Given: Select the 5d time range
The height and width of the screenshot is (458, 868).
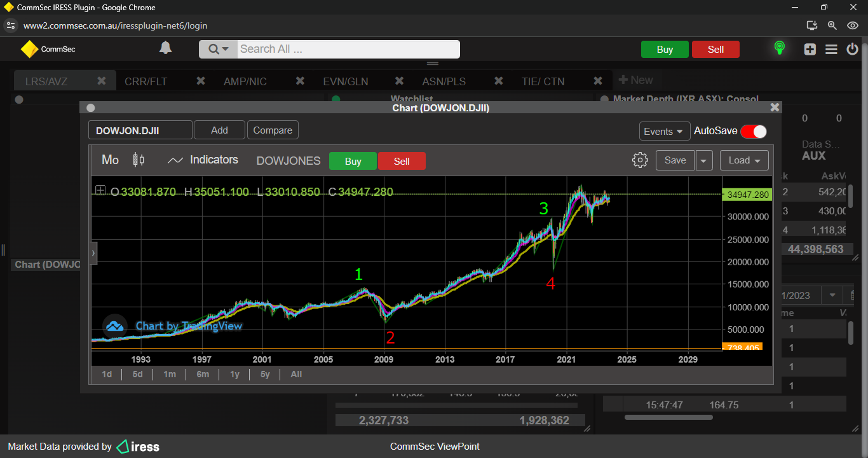Looking at the screenshot, I should pyautogui.click(x=138, y=374).
